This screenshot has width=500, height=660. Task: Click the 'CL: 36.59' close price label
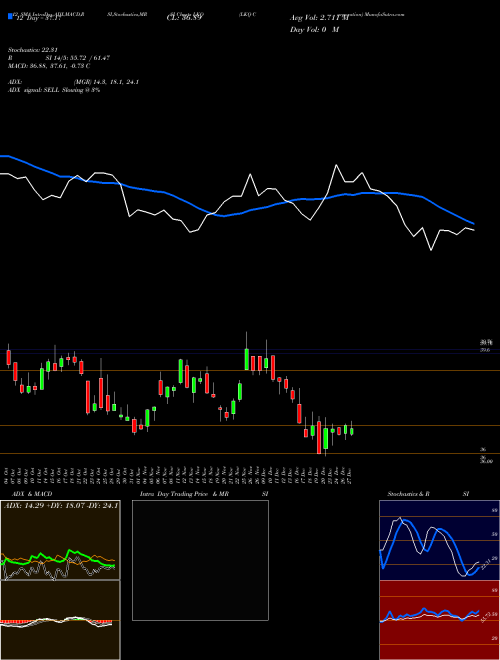(185, 19)
